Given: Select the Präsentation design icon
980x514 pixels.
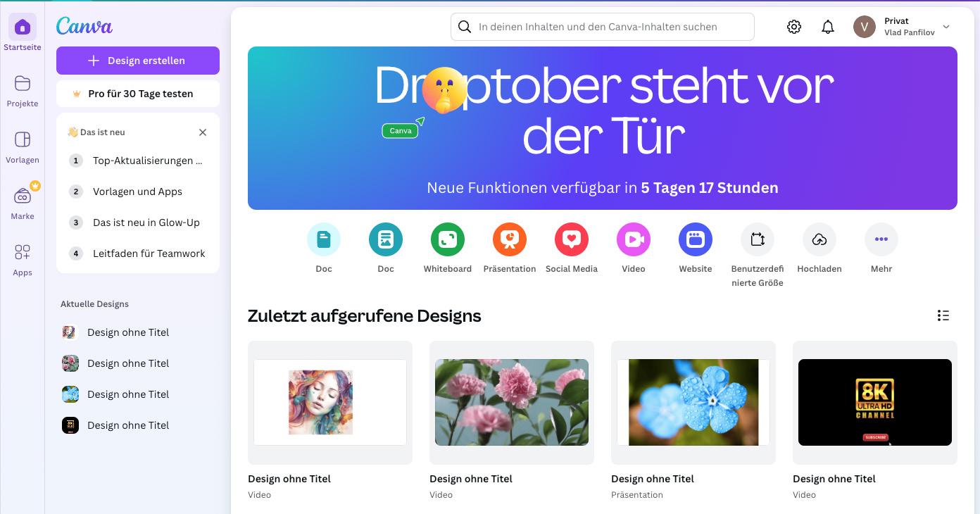Looking at the screenshot, I should (x=510, y=239).
